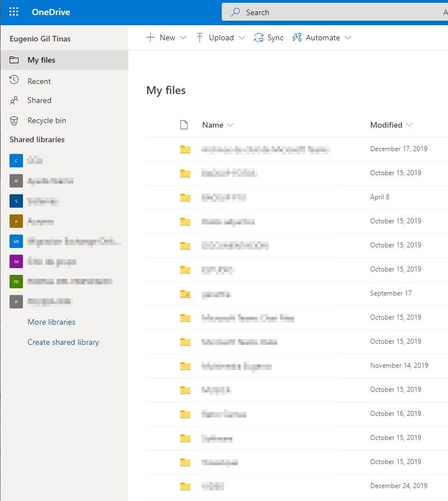Open the Recycle bin icon
This screenshot has height=501, width=448.
point(14,120)
